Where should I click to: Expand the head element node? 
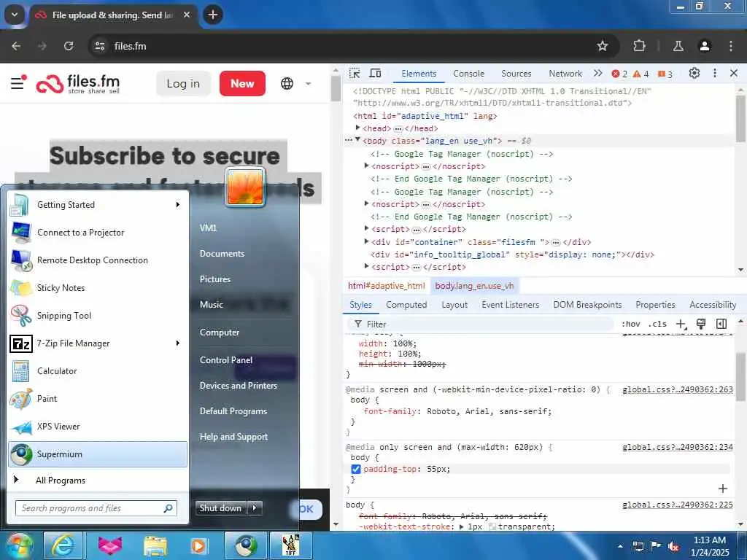point(357,128)
